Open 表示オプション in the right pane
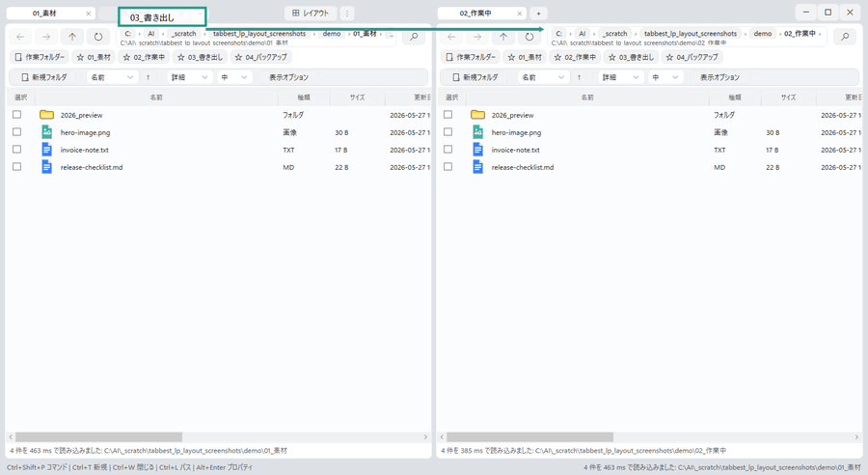Viewport: 868px width, 475px height. [719, 77]
